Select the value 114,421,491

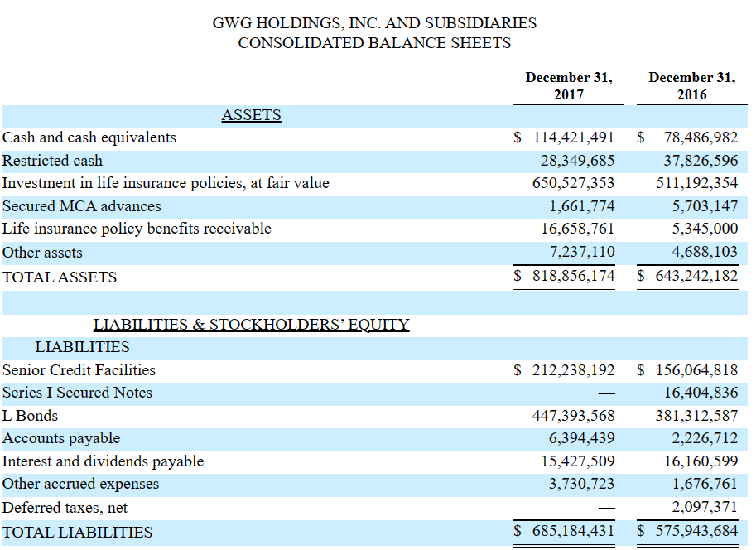574,137
